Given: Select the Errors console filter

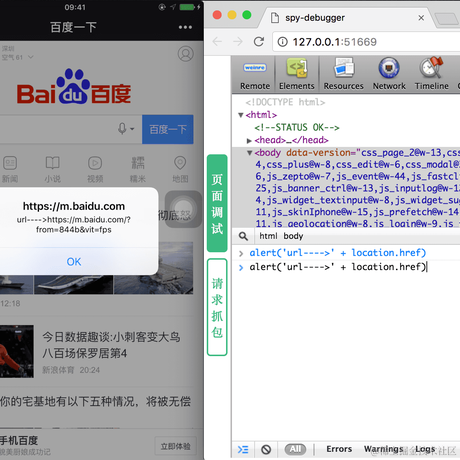Looking at the screenshot, I should [x=339, y=449].
